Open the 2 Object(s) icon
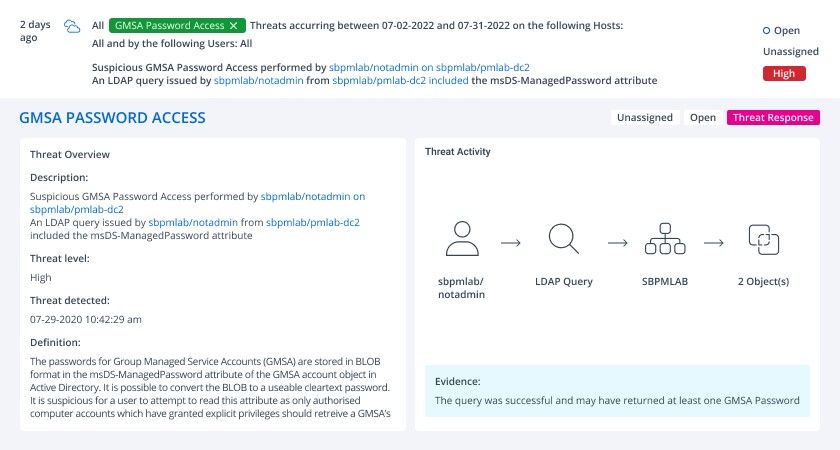840x450 pixels. 763,239
